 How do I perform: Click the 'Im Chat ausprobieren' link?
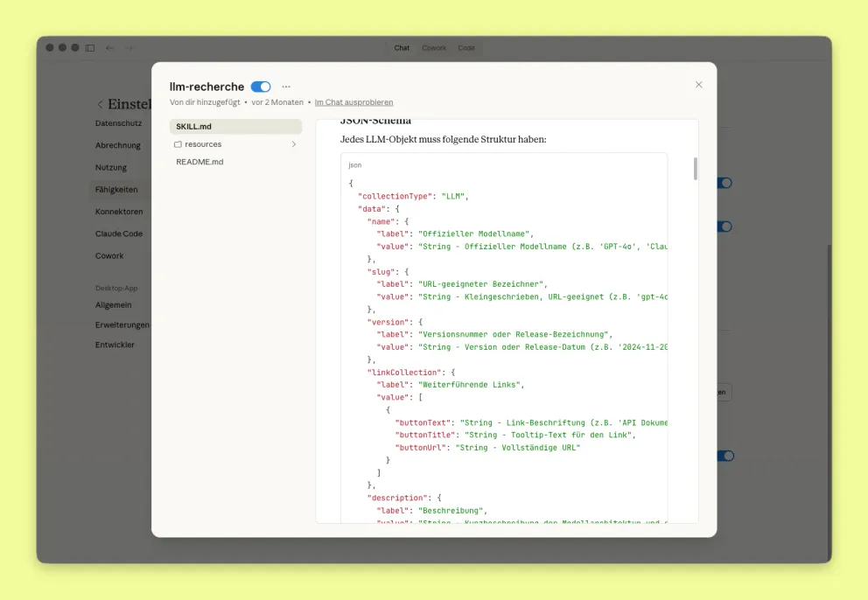point(353,102)
